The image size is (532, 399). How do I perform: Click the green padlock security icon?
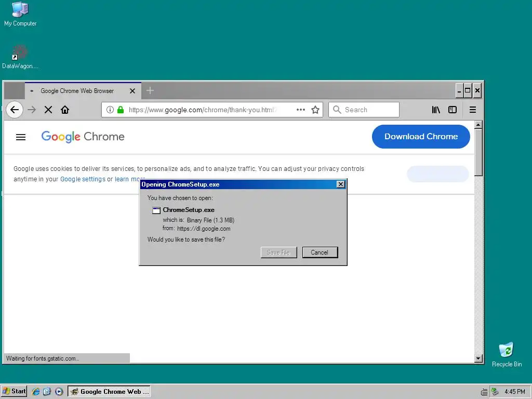click(x=121, y=110)
